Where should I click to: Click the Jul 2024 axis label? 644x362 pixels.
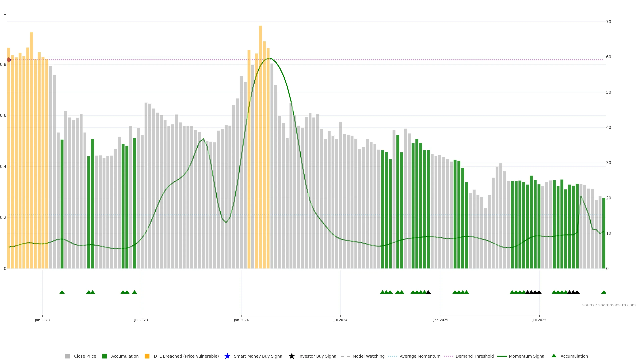click(x=340, y=320)
